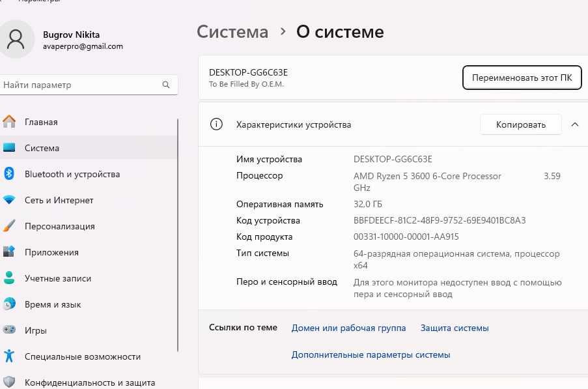The image size is (588, 389).
Task: Click the Приложения apps icon
Action: coord(9,252)
